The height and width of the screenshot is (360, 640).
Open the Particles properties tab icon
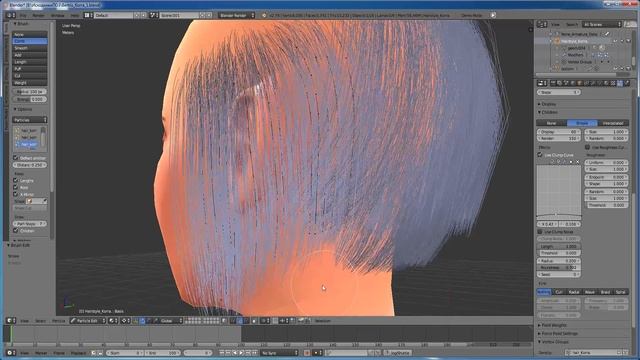pos(620,83)
